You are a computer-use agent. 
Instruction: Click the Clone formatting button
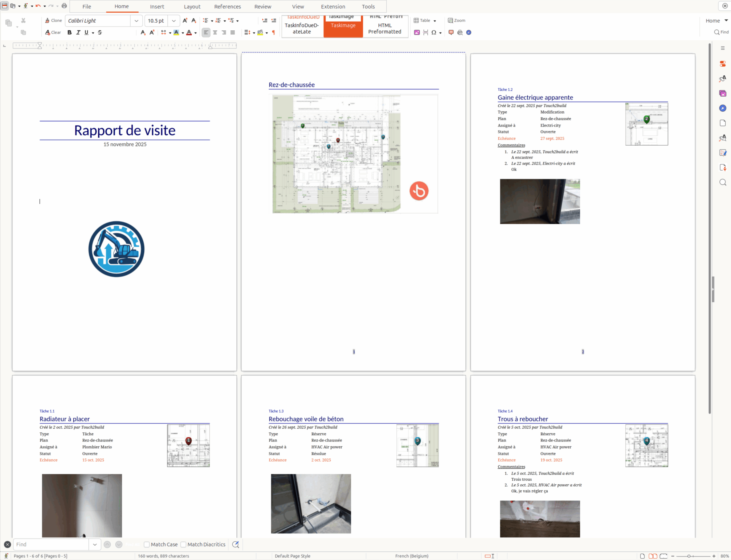pyautogui.click(x=53, y=20)
